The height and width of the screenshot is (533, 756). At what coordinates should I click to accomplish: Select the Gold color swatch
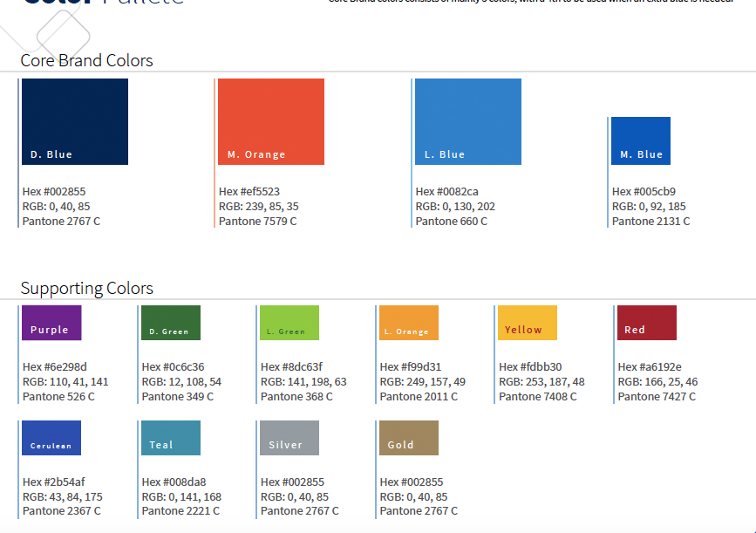tap(409, 438)
